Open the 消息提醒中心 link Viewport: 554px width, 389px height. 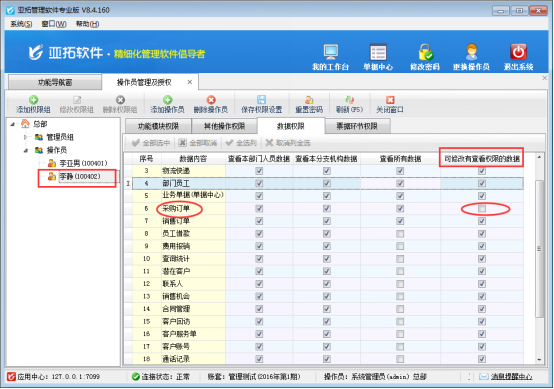coord(511,377)
